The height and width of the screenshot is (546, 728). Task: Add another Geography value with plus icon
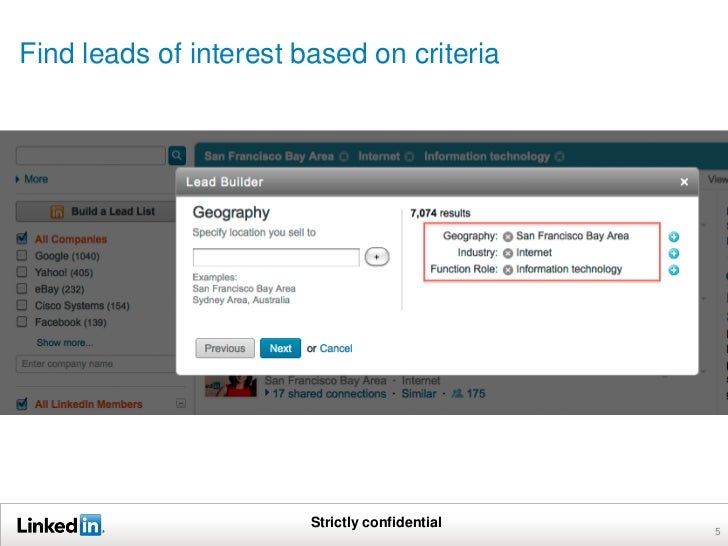coord(674,237)
